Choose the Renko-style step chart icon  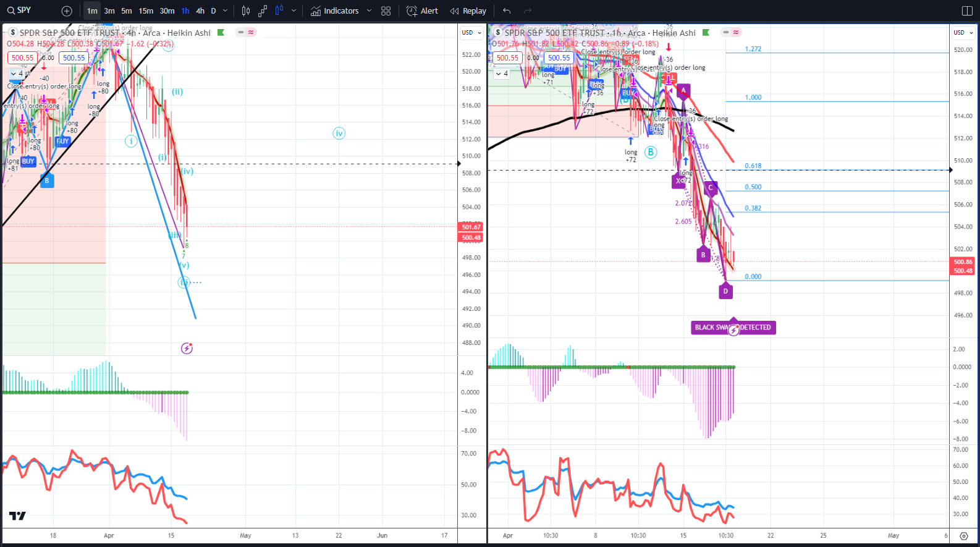click(x=263, y=11)
